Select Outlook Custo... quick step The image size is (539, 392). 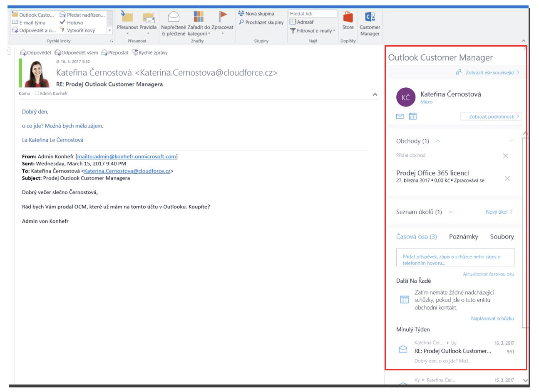tap(33, 15)
